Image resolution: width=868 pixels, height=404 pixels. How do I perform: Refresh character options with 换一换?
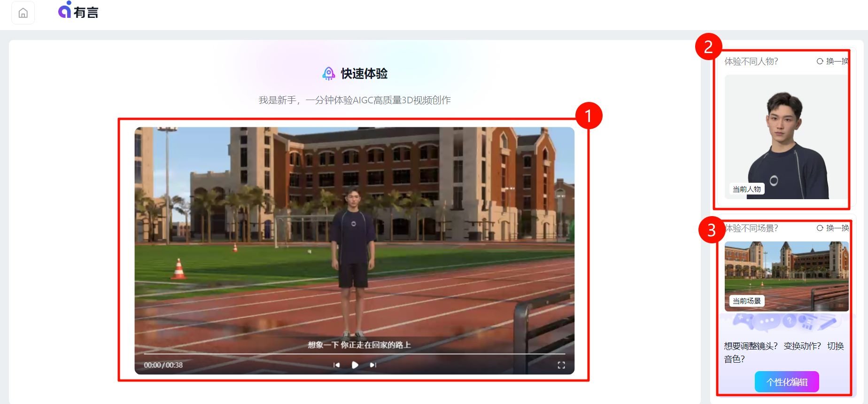(x=833, y=62)
